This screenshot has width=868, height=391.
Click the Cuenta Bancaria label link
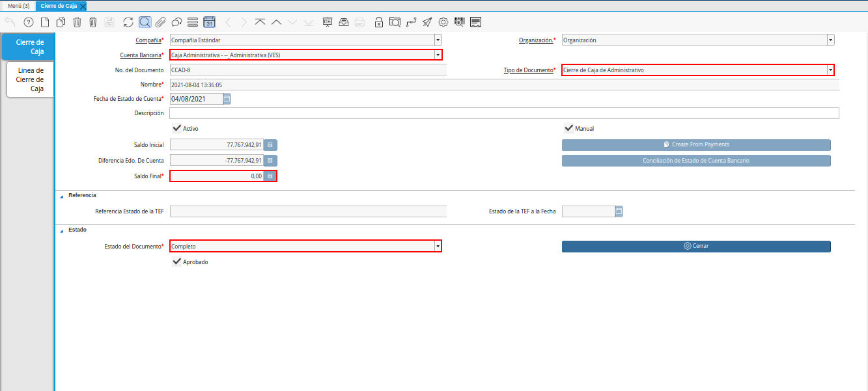141,55
